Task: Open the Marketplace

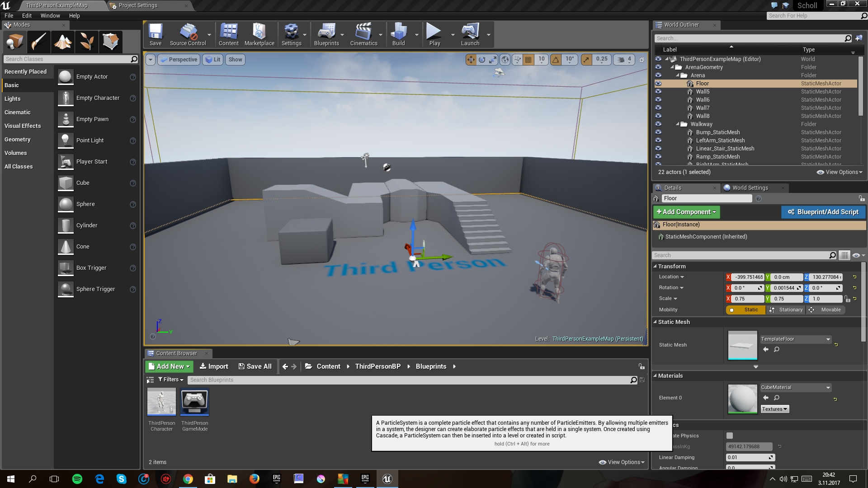Action: (259, 34)
